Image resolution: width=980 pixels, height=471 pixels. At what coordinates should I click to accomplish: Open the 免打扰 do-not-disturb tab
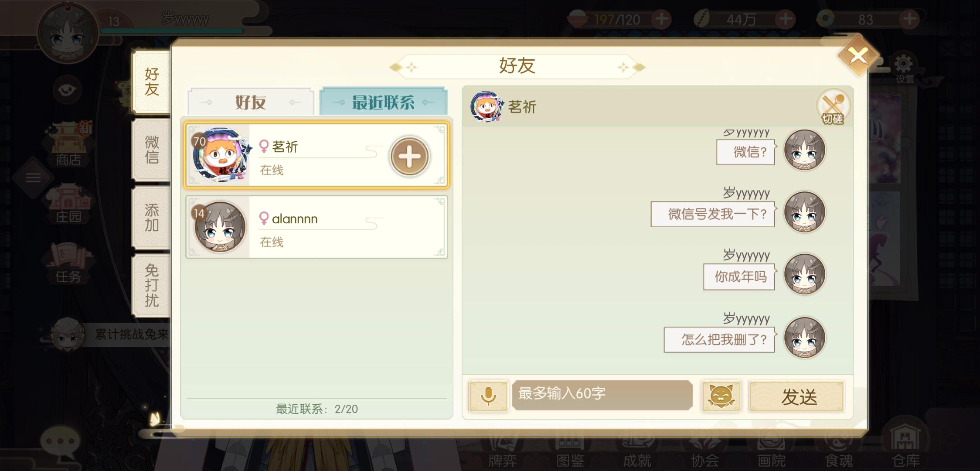(152, 285)
